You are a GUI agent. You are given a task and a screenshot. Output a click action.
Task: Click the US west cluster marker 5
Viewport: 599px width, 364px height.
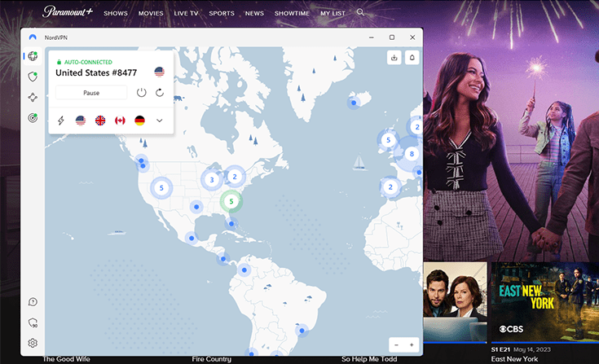point(161,188)
